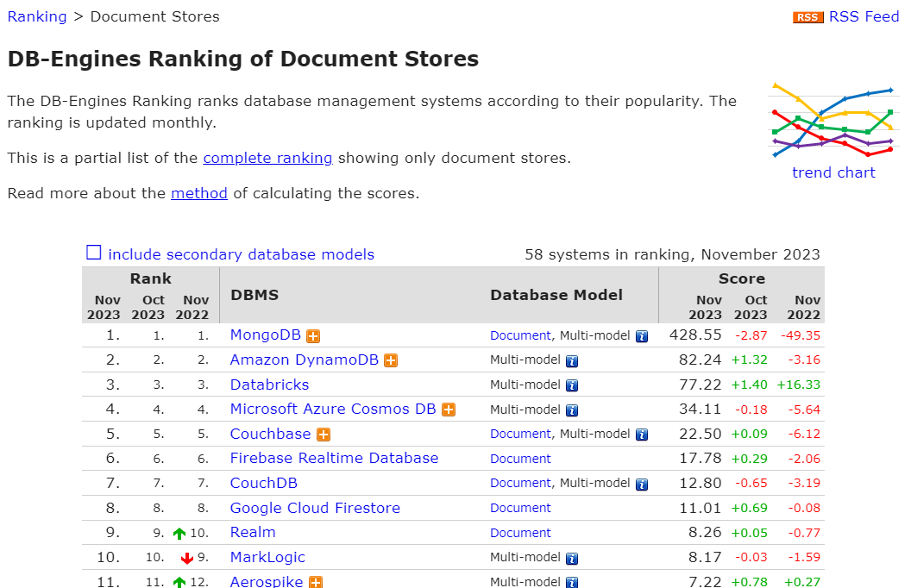
Task: Click the info icon in the MarkLogic row
Action: pyautogui.click(x=572, y=559)
